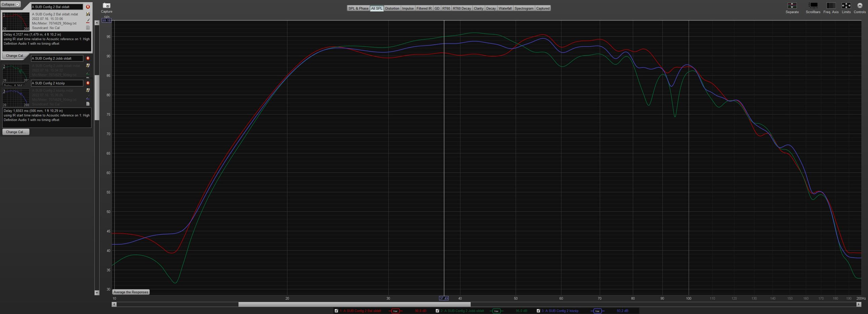Save the Bal oldalt measurement
Screen dimensions: 868x314
pos(88,14)
